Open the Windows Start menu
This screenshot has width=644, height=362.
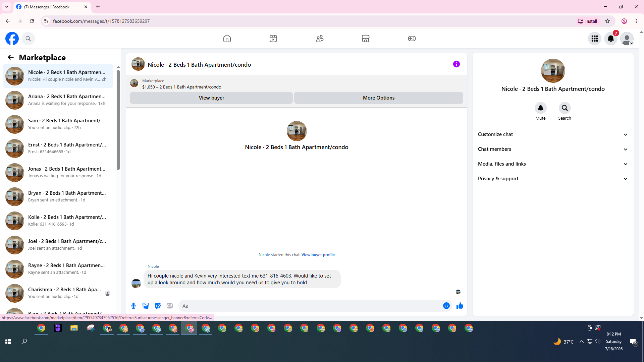click(x=8, y=342)
